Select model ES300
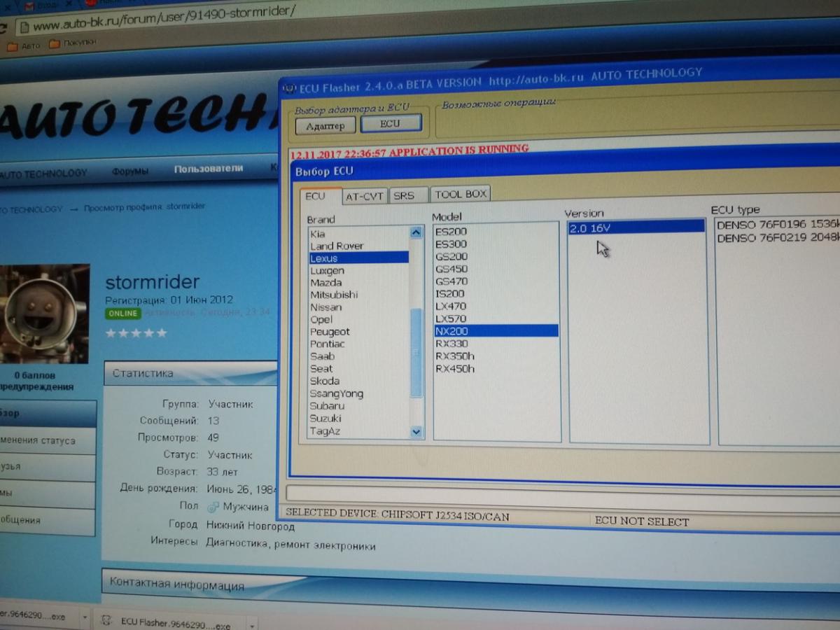 coord(451,244)
